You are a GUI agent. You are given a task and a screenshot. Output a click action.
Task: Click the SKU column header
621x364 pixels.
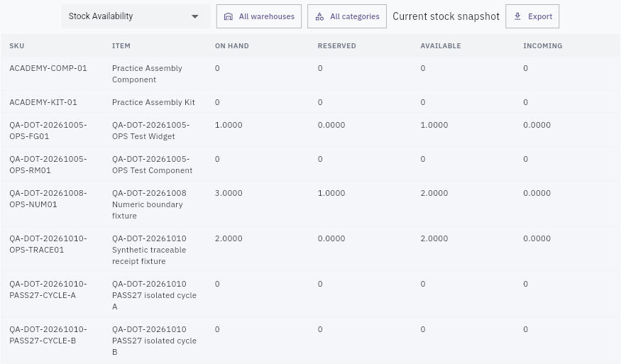pyautogui.click(x=16, y=45)
